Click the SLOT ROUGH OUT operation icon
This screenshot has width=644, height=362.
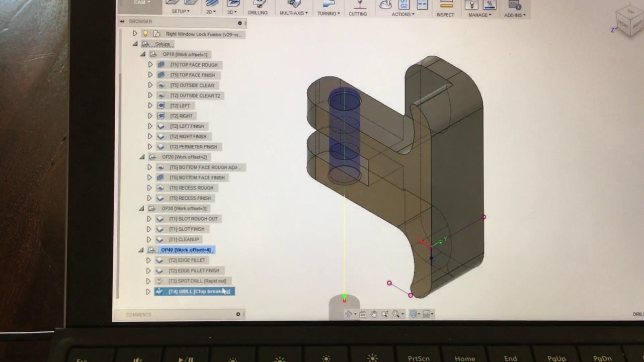160,219
